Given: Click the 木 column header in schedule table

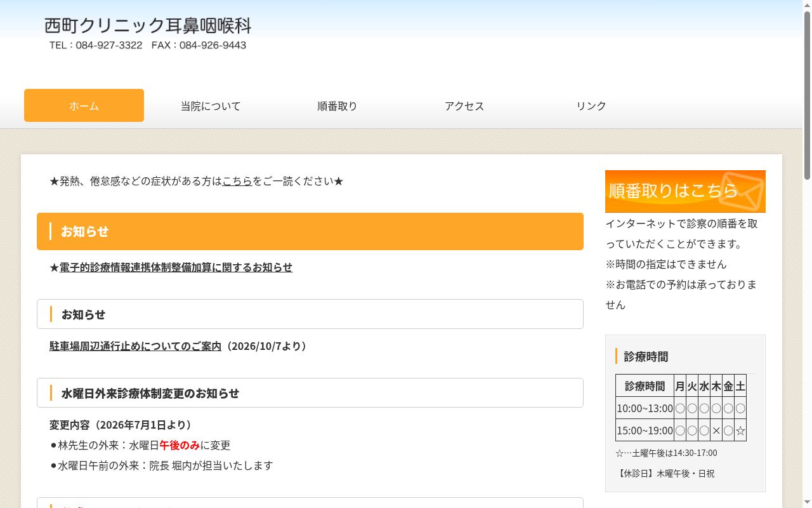Looking at the screenshot, I should [x=716, y=386].
